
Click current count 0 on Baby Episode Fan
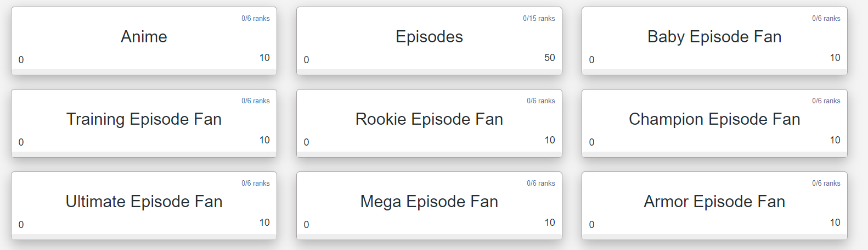click(592, 60)
